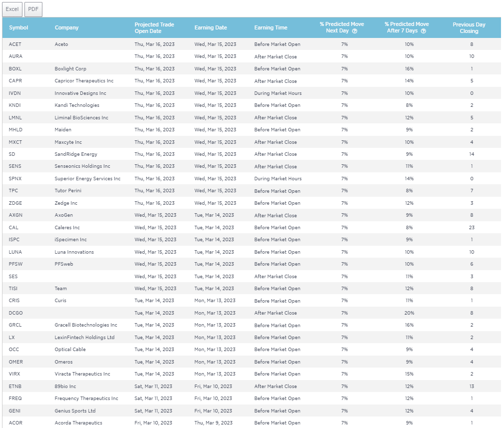
Task: Sort by % Predicted Move After 7 Days header
Action: click(407, 27)
